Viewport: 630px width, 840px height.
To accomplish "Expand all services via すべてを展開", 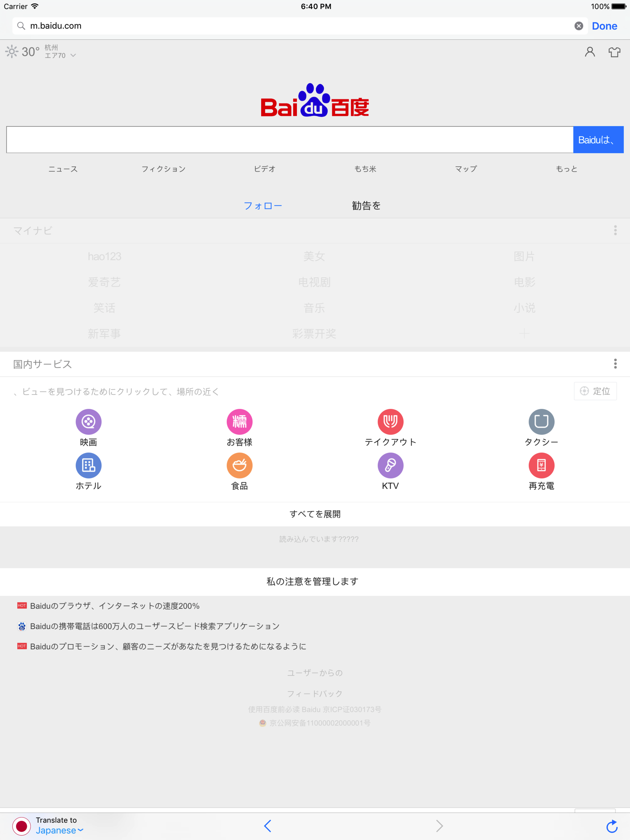I will pos(315,514).
